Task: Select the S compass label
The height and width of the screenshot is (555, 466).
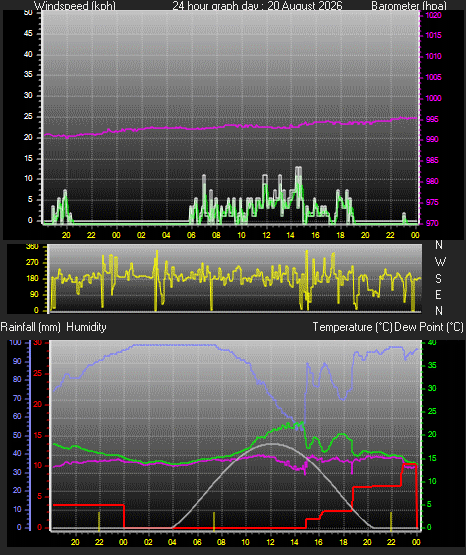Action: coord(438,279)
